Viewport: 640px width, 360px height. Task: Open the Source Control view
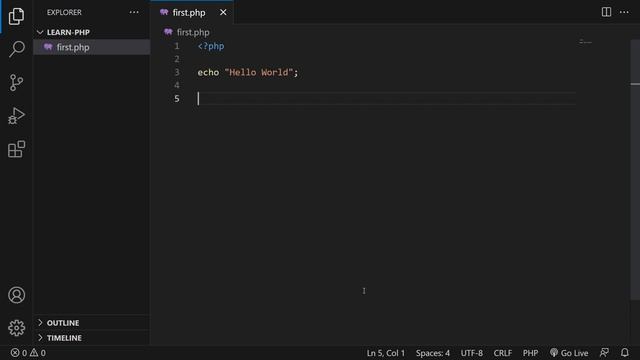16,82
